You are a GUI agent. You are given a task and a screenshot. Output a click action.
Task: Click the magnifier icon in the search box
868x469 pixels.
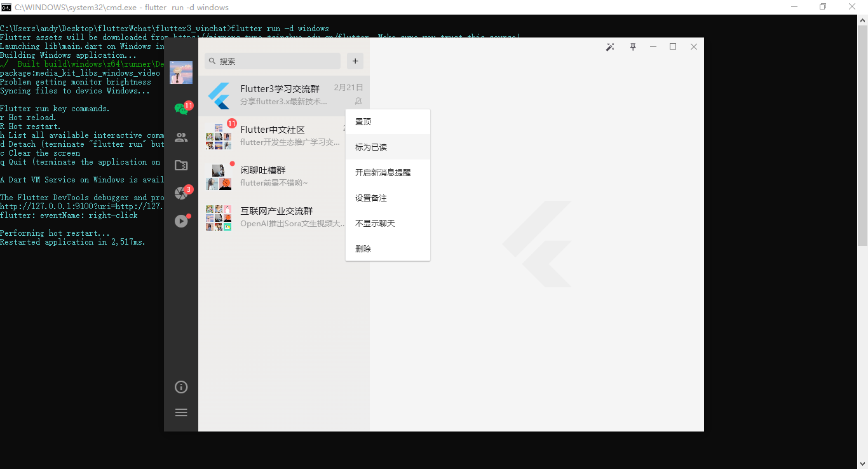(212, 61)
